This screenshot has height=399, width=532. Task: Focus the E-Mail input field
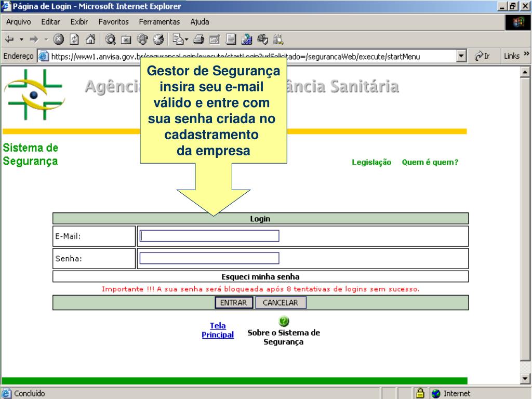point(209,236)
